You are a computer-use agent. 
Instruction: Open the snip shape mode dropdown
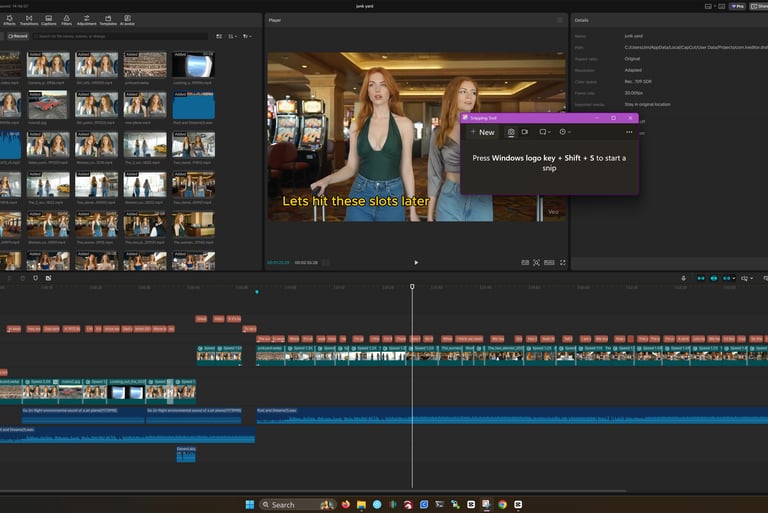pyautogui.click(x=546, y=132)
